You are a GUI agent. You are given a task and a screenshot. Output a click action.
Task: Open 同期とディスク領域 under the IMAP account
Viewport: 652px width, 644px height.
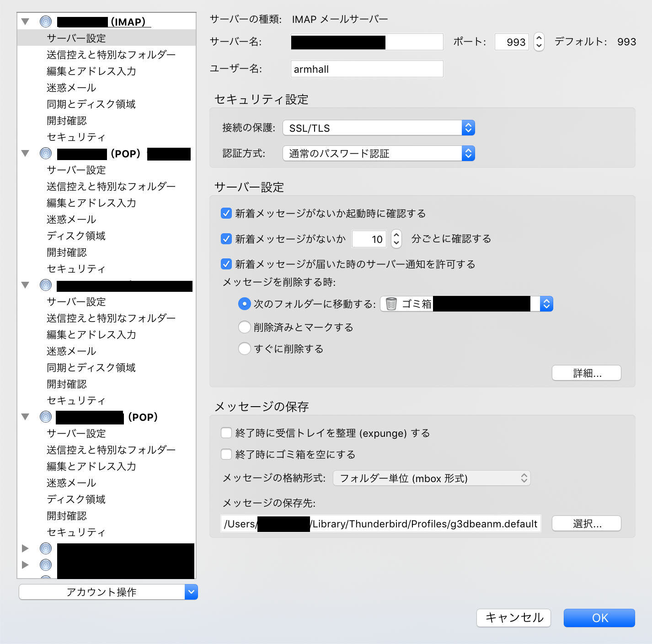(91, 104)
